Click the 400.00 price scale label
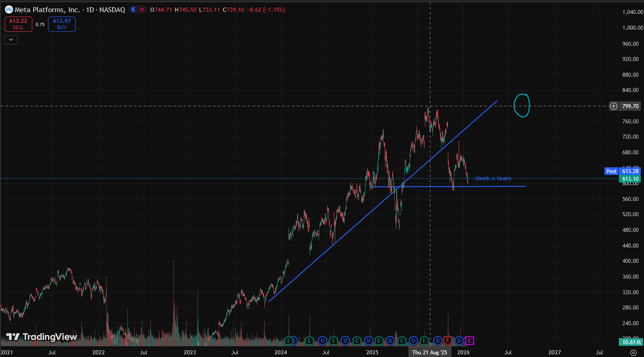The width and height of the screenshot is (644, 357). point(631,261)
